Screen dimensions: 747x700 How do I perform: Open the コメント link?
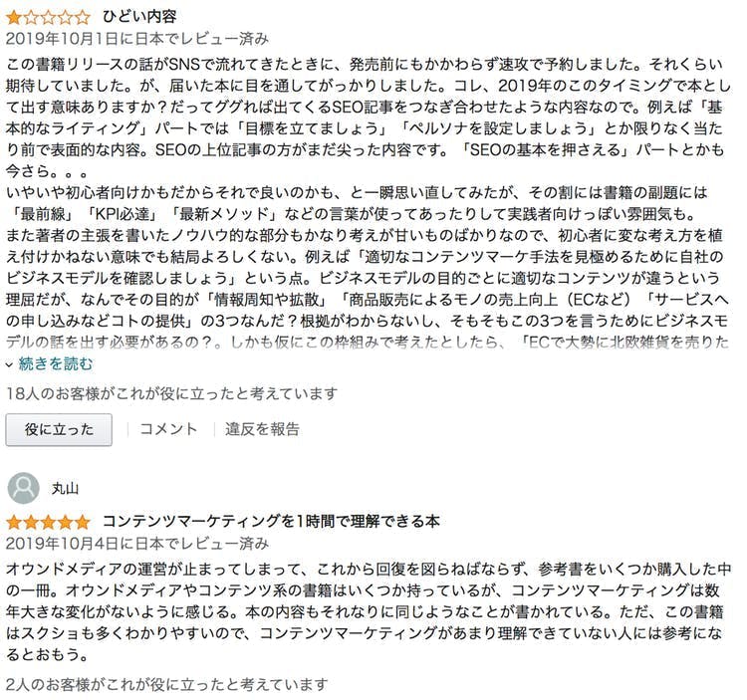(167, 429)
